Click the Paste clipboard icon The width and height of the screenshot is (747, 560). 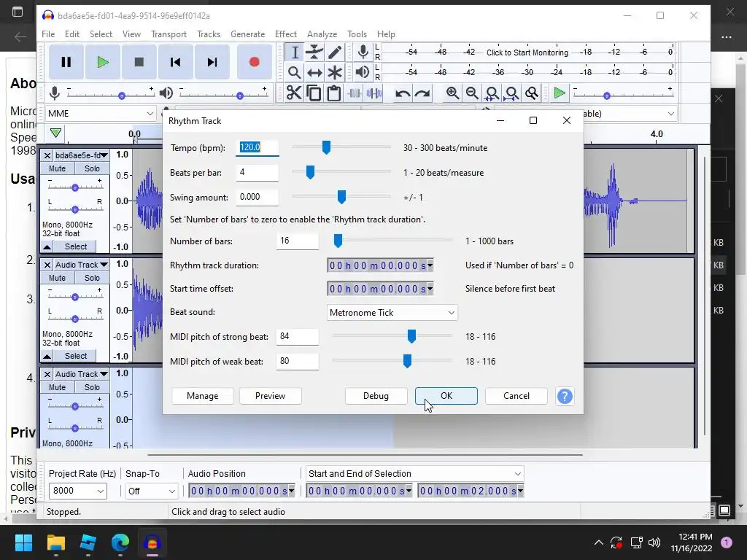334,93
